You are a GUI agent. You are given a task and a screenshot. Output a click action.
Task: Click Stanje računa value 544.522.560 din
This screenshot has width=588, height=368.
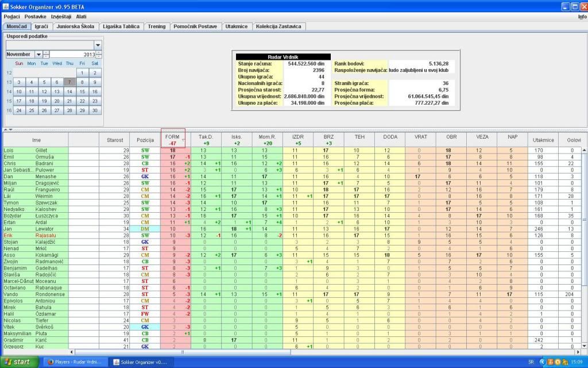click(306, 64)
